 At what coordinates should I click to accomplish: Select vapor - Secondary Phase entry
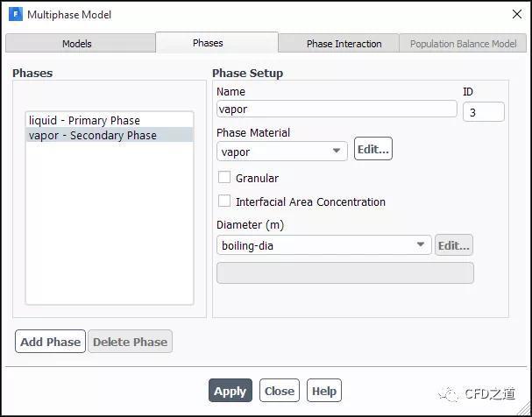93,136
